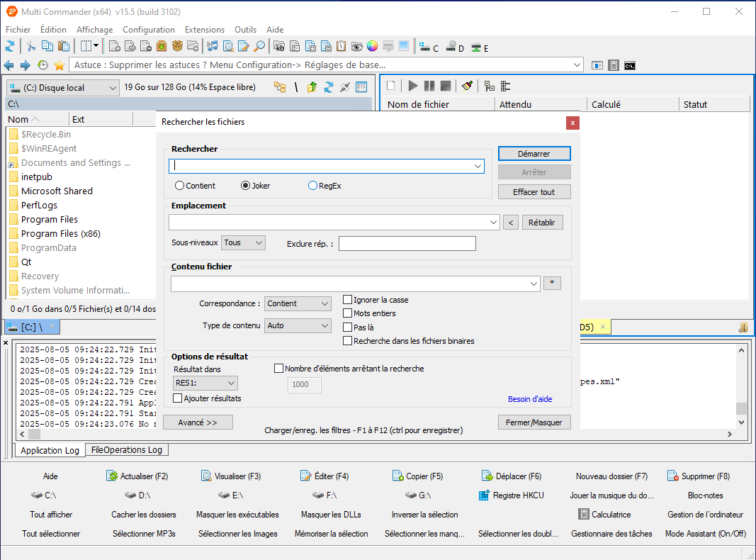Expand the 'Type de contenu' Auto dropdown
Image resolution: width=756 pixels, height=560 pixels.
coord(298,326)
